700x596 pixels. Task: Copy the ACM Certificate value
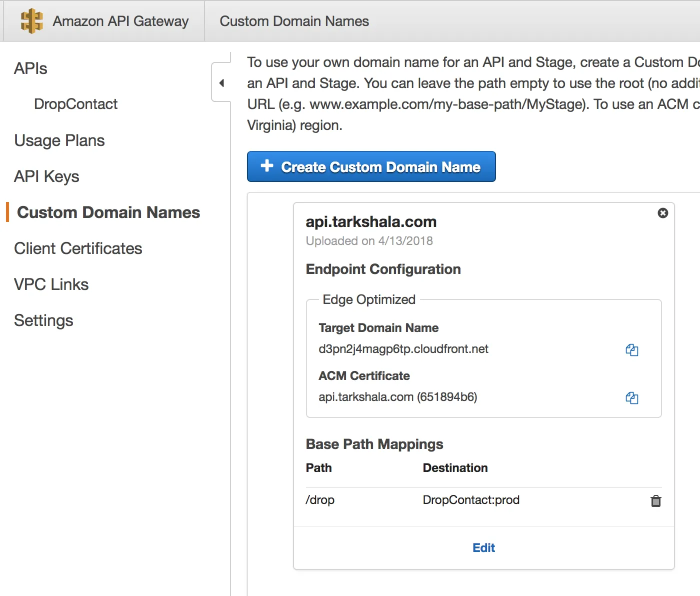tap(632, 398)
